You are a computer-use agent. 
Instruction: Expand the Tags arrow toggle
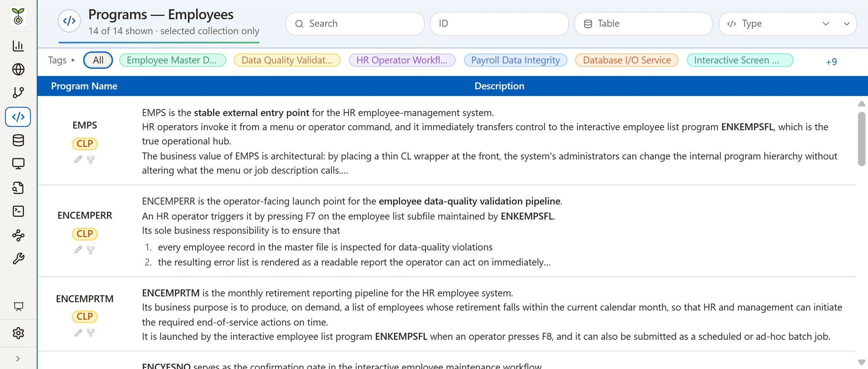pos(73,60)
